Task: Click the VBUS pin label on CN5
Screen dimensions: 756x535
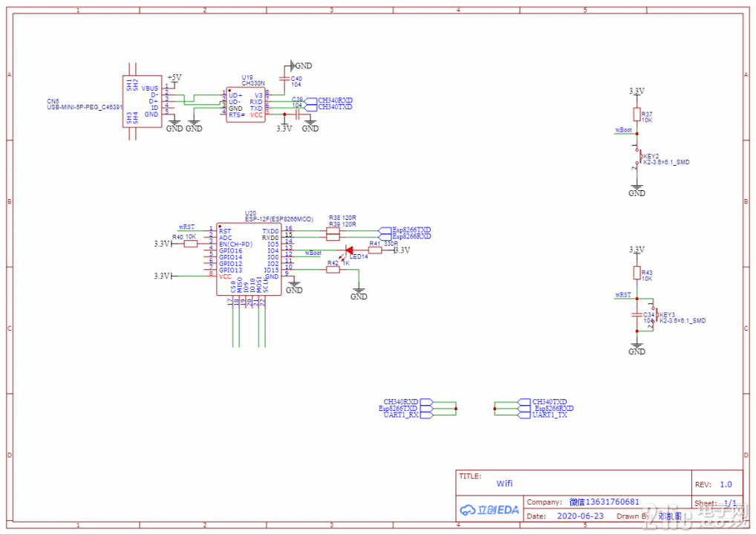Action: coord(149,88)
